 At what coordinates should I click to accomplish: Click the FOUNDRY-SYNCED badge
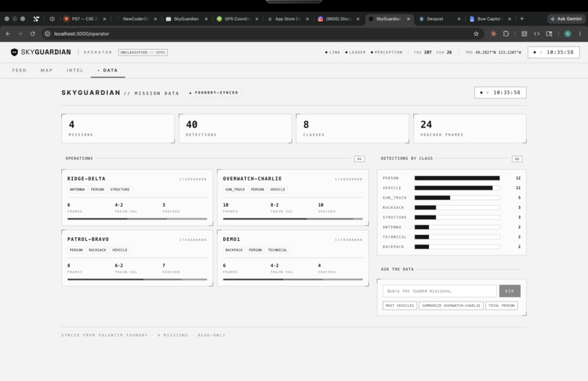[214, 93]
